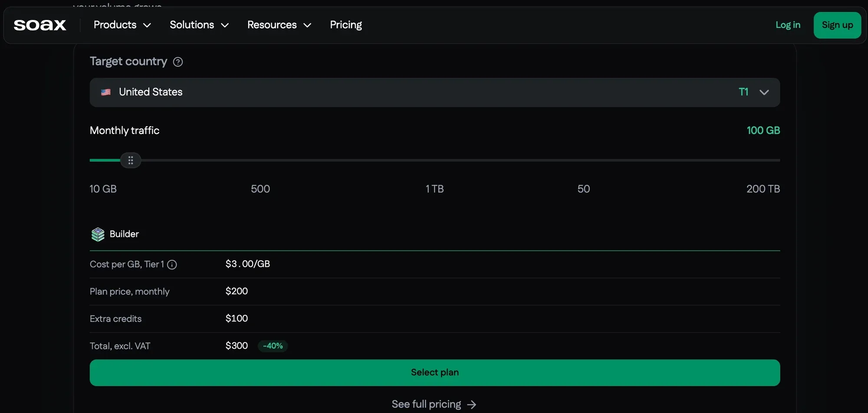The height and width of the screenshot is (413, 868).
Task: Click the $3.00/GB cost value
Action: coord(248,264)
